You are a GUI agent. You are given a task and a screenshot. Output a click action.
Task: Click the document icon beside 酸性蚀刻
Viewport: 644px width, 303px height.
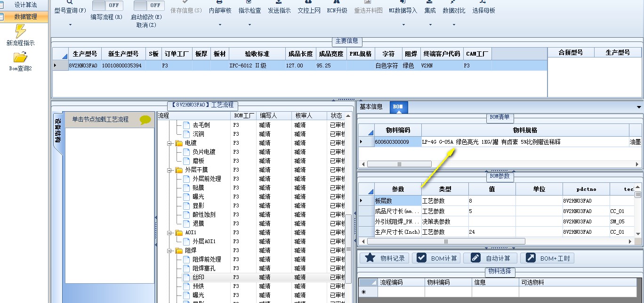coord(186,214)
